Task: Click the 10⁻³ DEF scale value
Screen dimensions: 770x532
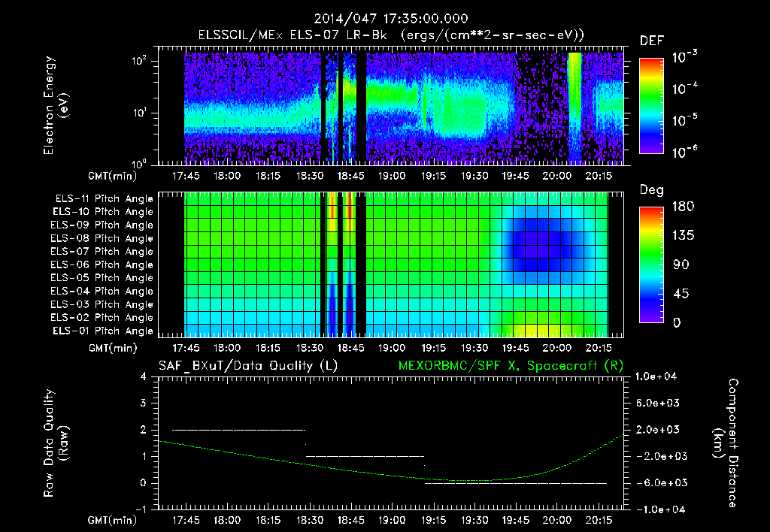Action: [x=684, y=57]
